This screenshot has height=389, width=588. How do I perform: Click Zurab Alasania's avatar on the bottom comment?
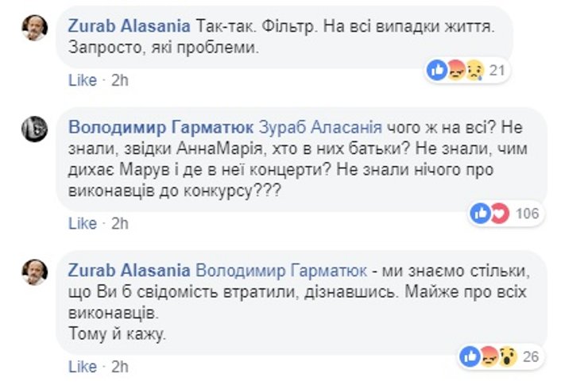click(35, 272)
